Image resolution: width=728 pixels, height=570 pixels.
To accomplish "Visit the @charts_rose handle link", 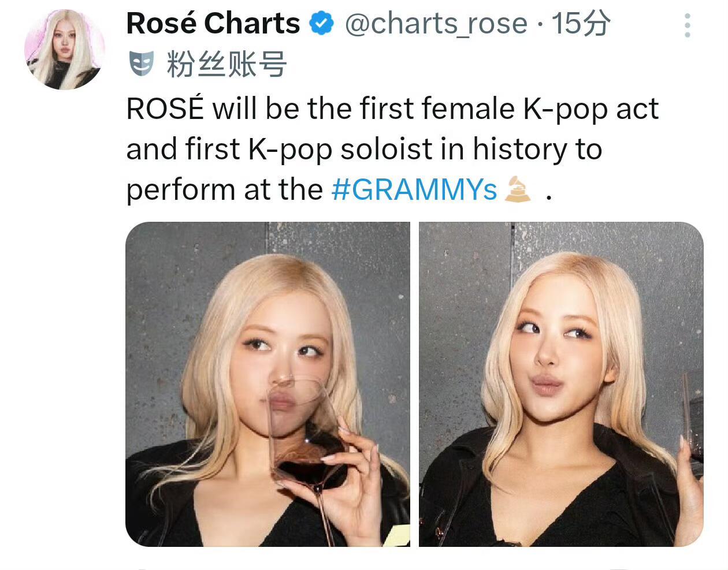I will click(436, 24).
